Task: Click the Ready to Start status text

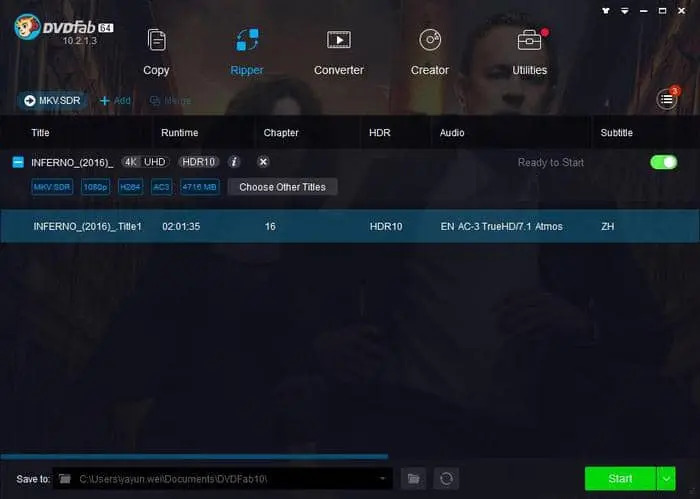Action: (551, 162)
